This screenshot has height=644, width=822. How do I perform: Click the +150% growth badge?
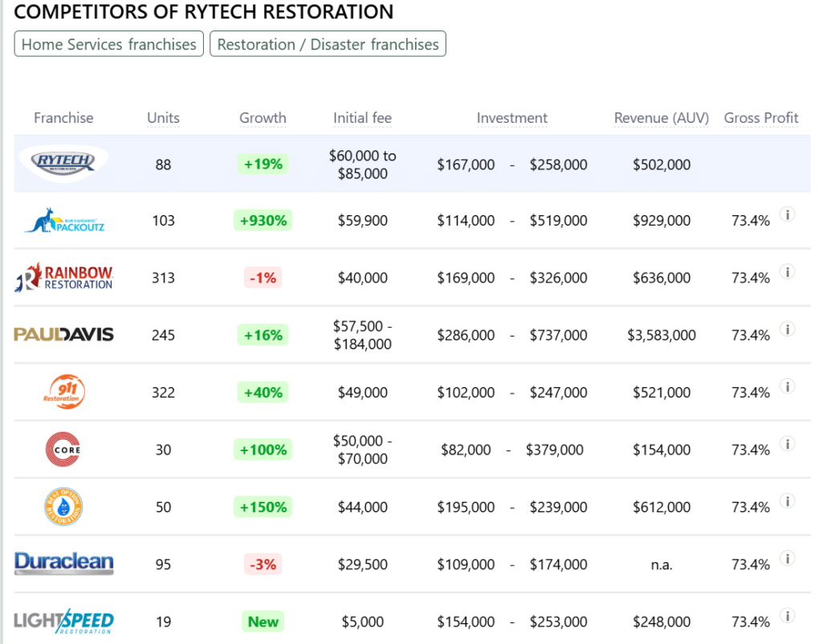click(x=262, y=507)
